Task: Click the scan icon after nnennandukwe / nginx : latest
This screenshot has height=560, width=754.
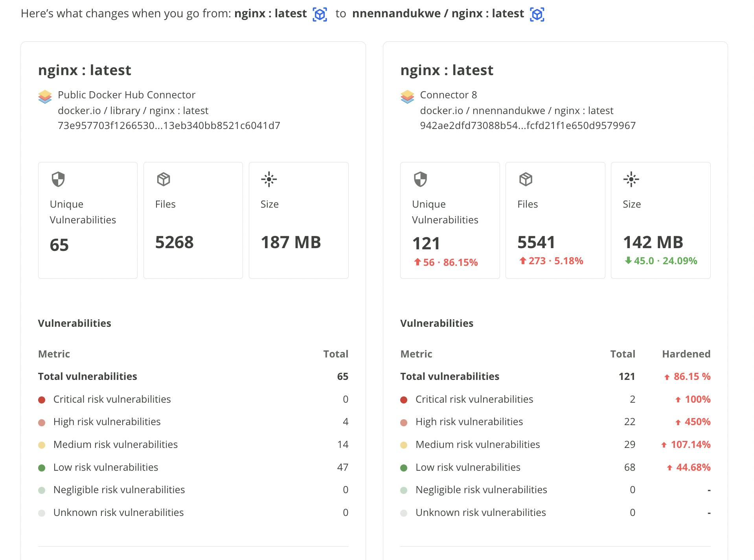Action: 537,15
